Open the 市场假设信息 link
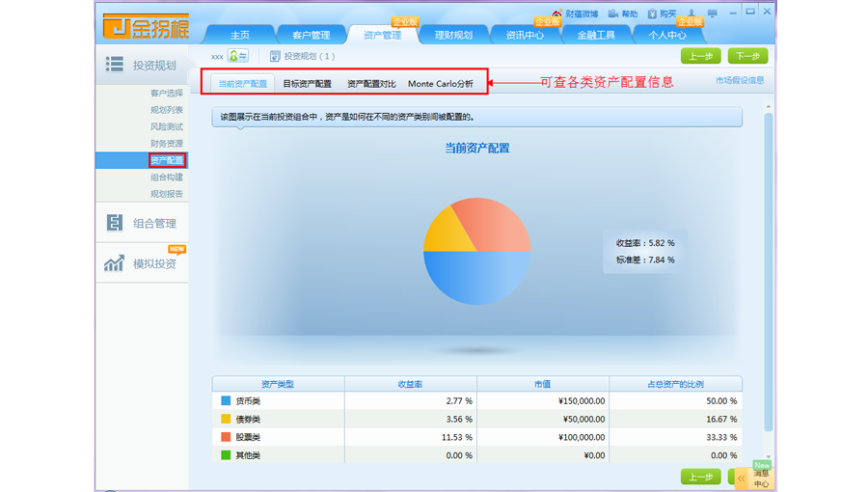The width and height of the screenshot is (868, 492). pos(740,81)
